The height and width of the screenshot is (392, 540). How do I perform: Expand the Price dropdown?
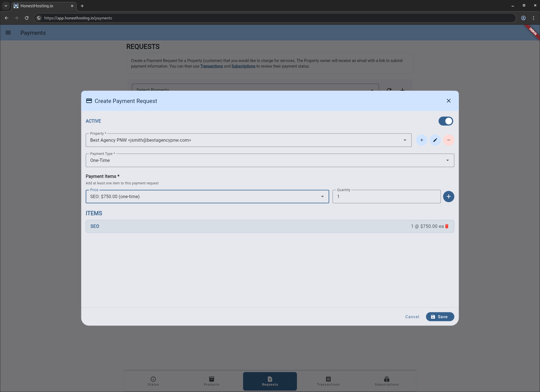(322, 196)
